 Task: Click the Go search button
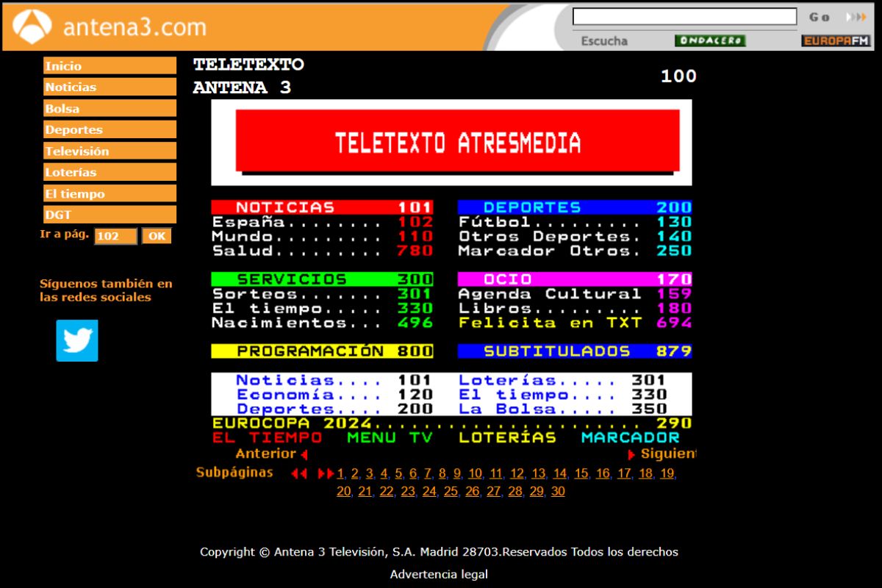tap(820, 17)
